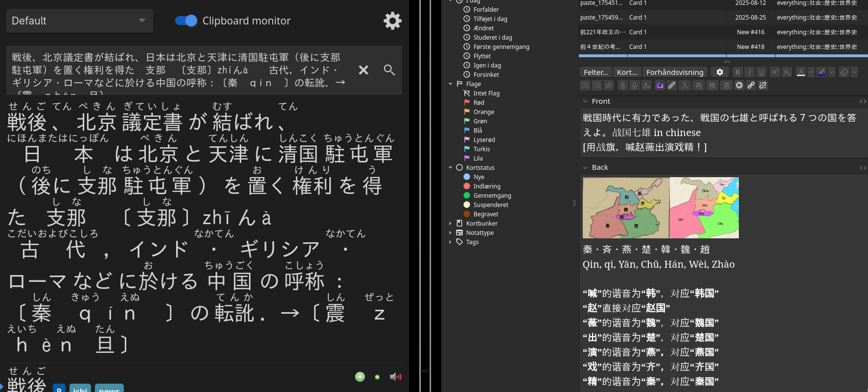The height and width of the screenshot is (392, 868).
Task: Open the highlight color dropdown arrow
Action: 831,72
